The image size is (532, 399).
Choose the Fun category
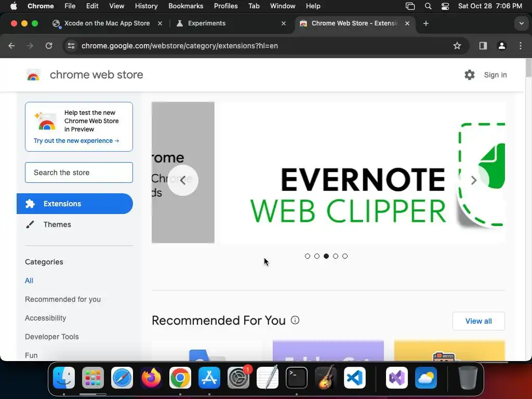[31, 355]
